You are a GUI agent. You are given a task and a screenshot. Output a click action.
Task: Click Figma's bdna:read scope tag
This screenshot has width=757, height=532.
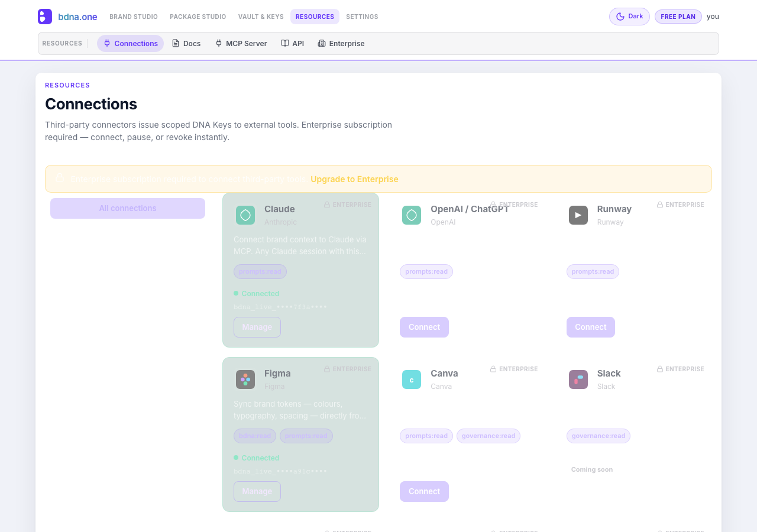tap(255, 436)
